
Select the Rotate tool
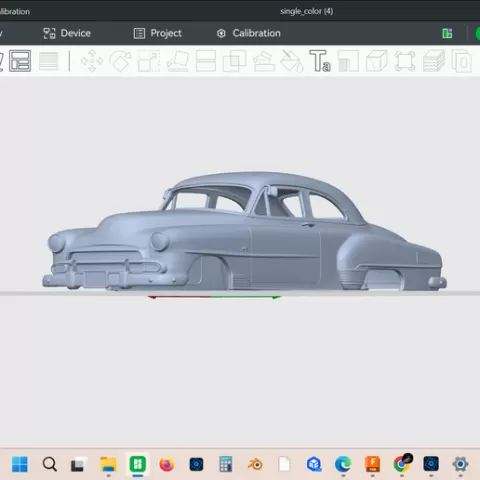[120, 61]
